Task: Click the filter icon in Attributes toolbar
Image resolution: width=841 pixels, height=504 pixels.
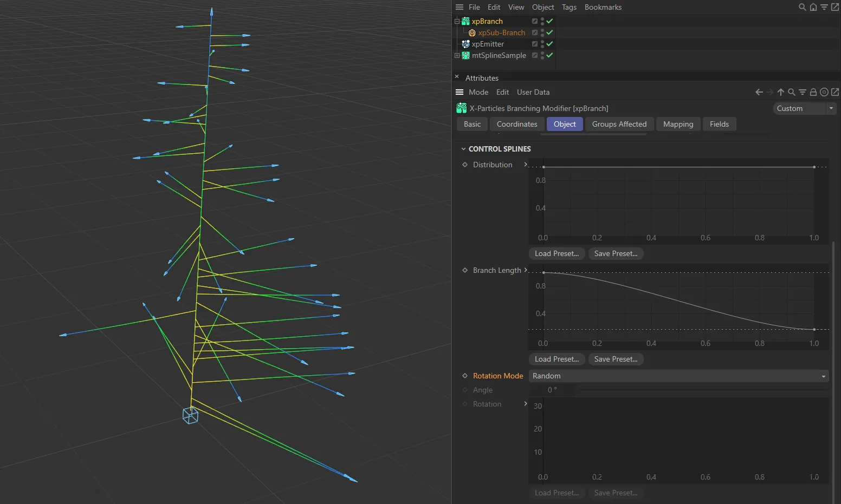Action: [x=803, y=92]
